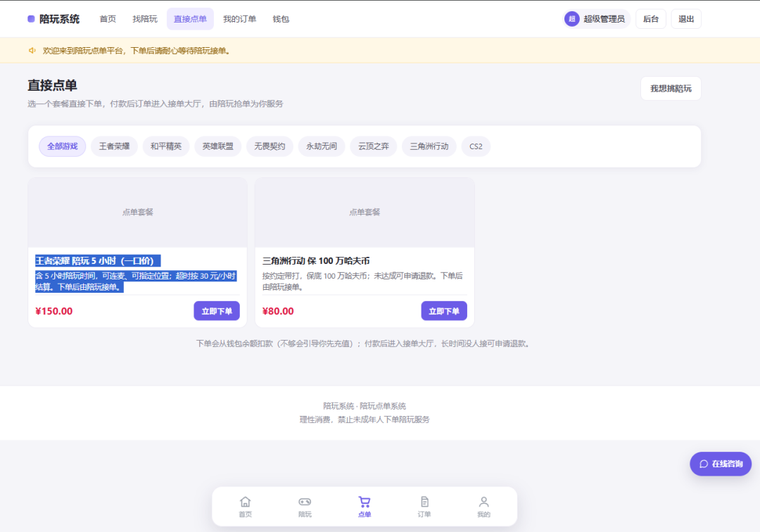Open the home icon in bottom bar

246,502
